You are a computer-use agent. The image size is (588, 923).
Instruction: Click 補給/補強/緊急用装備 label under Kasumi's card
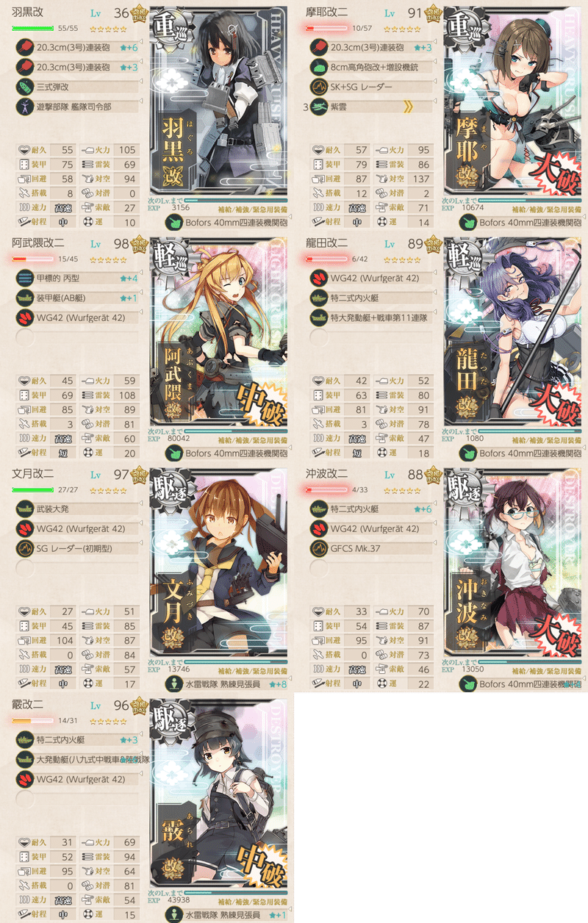[x=249, y=900]
